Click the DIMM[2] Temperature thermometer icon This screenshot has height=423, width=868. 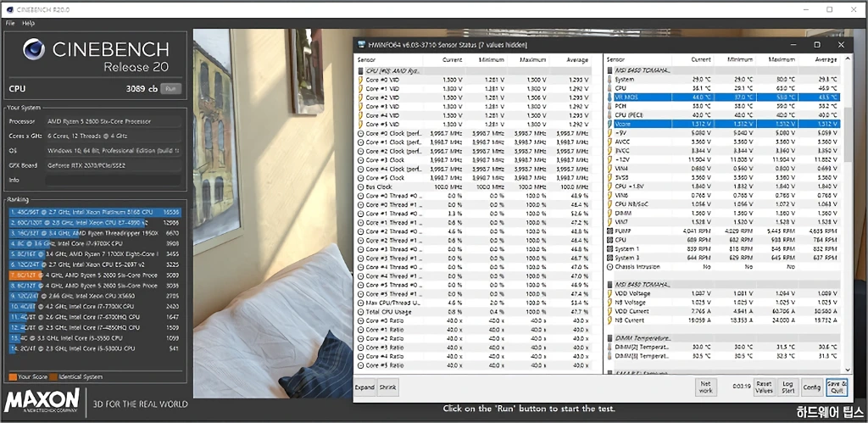pyautogui.click(x=609, y=347)
